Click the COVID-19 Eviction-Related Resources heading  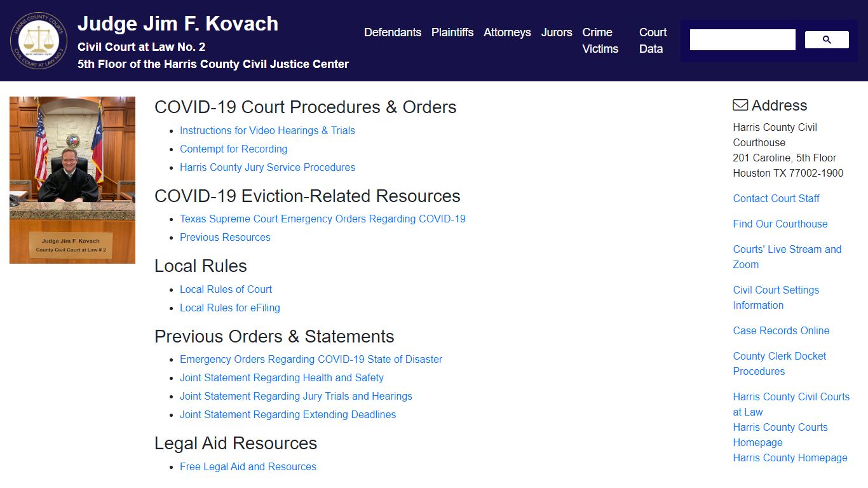pyautogui.click(x=308, y=196)
